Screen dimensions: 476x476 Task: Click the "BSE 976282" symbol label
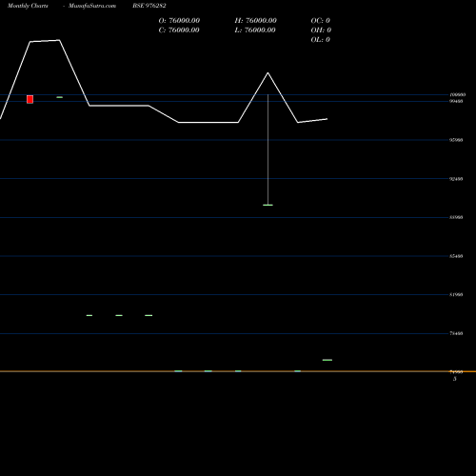(x=149, y=6)
